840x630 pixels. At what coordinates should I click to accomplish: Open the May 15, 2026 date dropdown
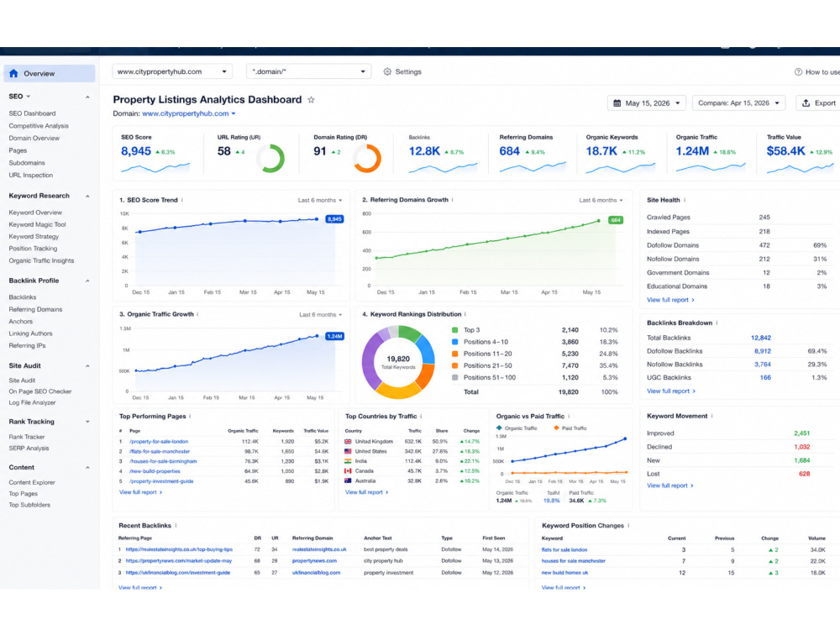pyautogui.click(x=647, y=102)
